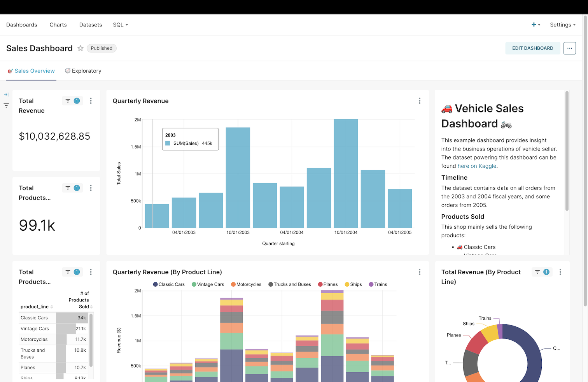The width and height of the screenshot is (588, 382).
Task: Favorite the Sales Dashboard with star icon
Action: 80,48
